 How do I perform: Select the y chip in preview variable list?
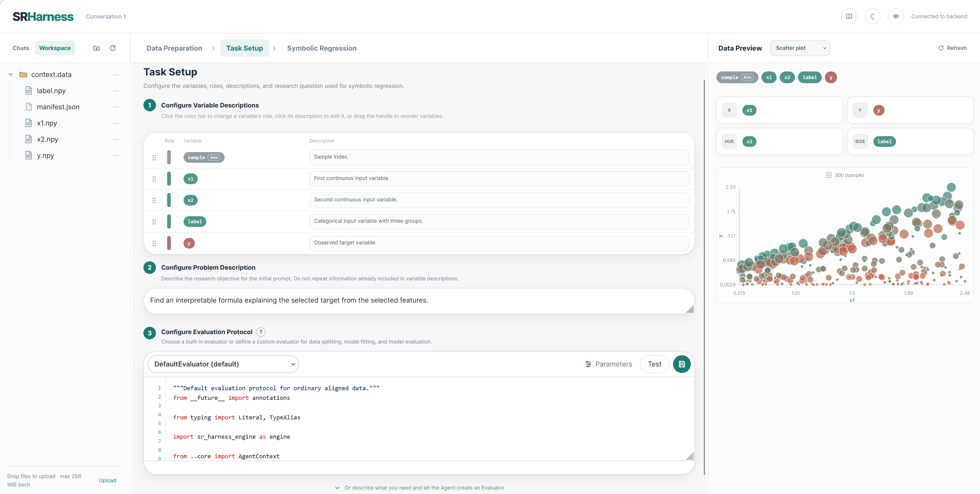(831, 77)
